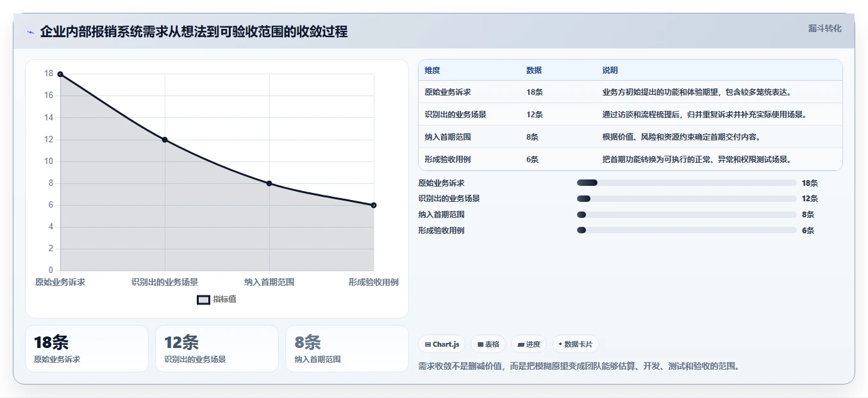Click the description starting 通过访谈和流程梳理
Image resolution: width=868 pixels, height=398 pixels.
[704, 115]
